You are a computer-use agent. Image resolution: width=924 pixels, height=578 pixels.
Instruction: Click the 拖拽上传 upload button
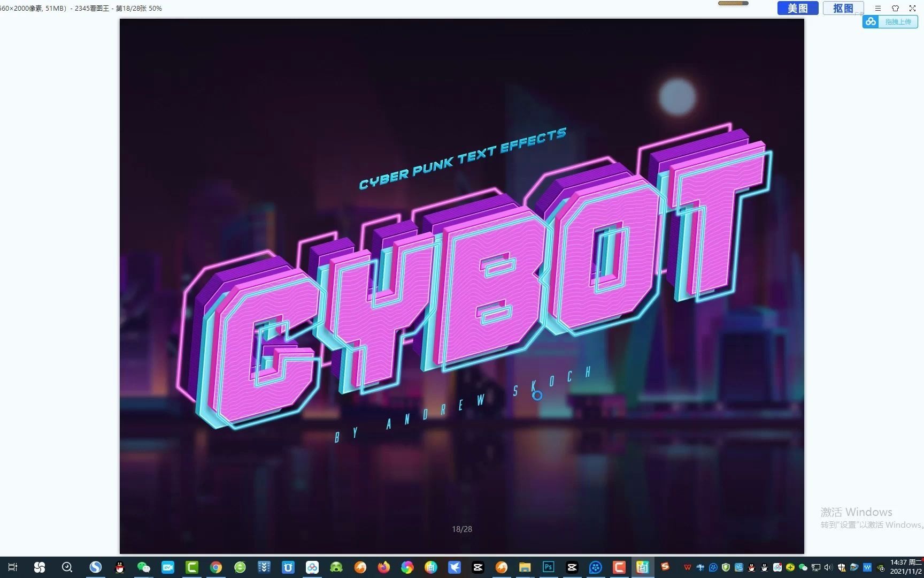click(898, 22)
